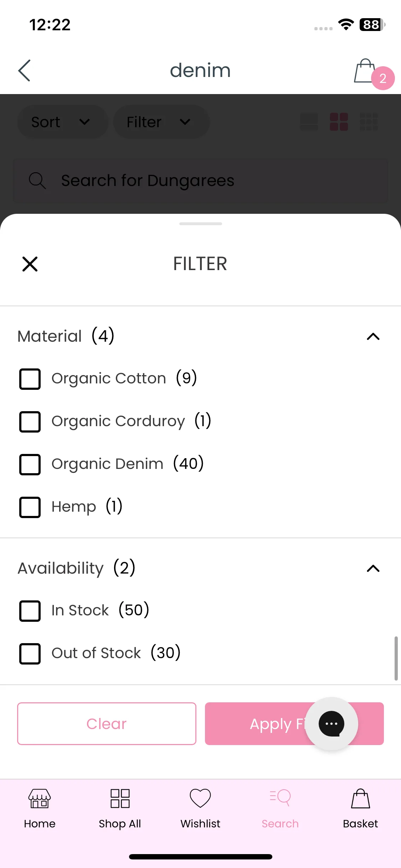
Task: Open the chat support bubble
Action: pos(331,723)
